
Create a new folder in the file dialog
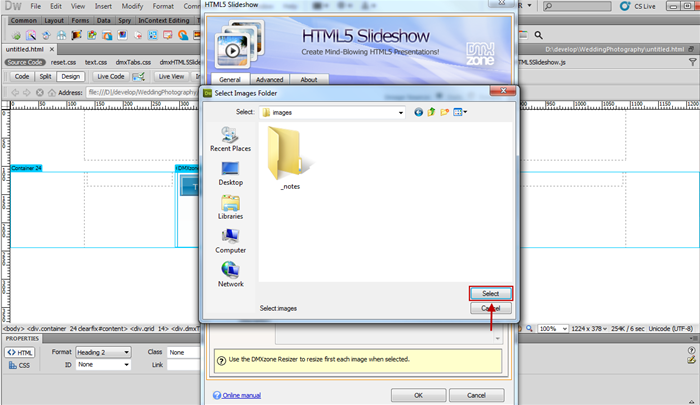pos(444,112)
